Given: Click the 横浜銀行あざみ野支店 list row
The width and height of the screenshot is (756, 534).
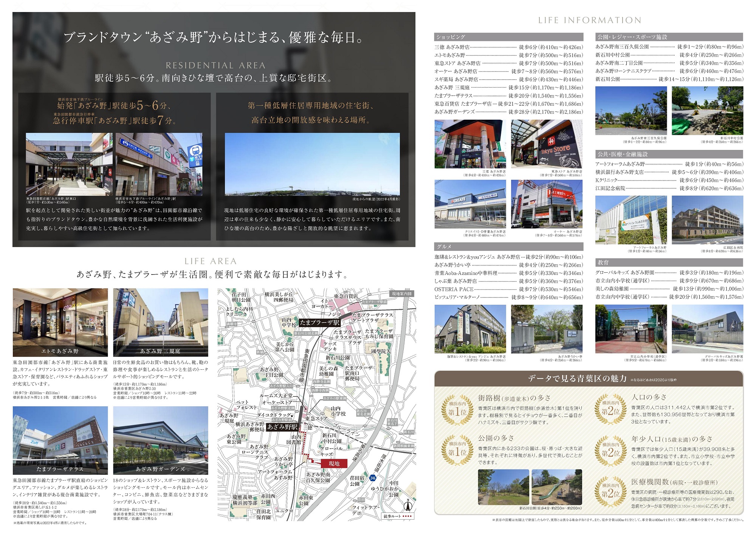Looking at the screenshot, I should [x=669, y=172].
